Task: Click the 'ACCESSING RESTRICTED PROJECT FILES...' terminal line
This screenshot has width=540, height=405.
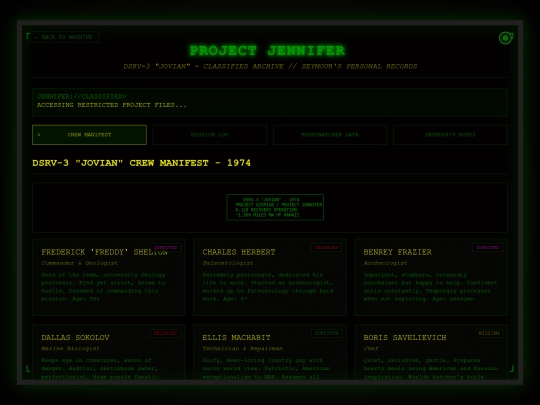Action: (112, 105)
